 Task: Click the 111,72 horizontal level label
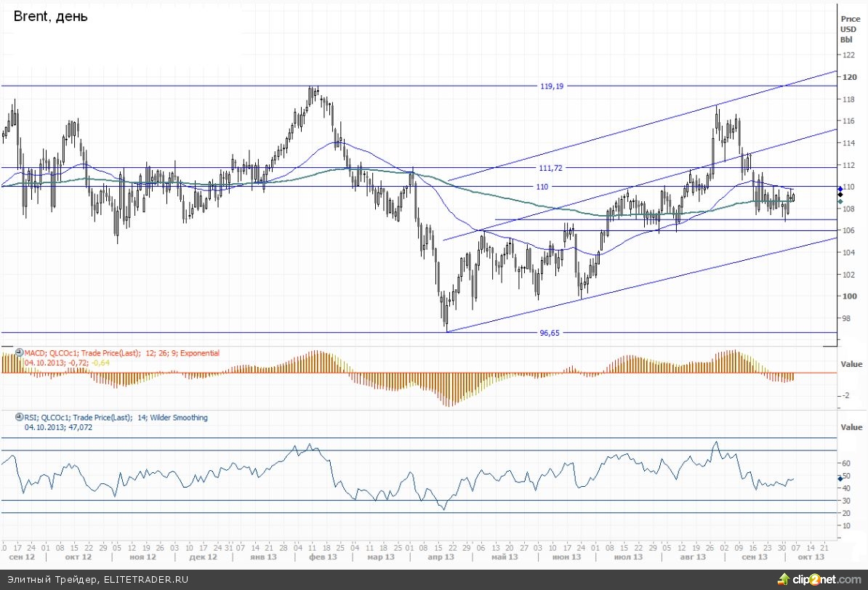(x=552, y=168)
